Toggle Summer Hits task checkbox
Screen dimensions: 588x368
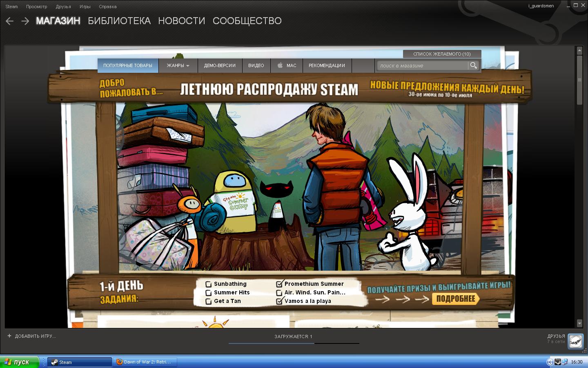(208, 293)
